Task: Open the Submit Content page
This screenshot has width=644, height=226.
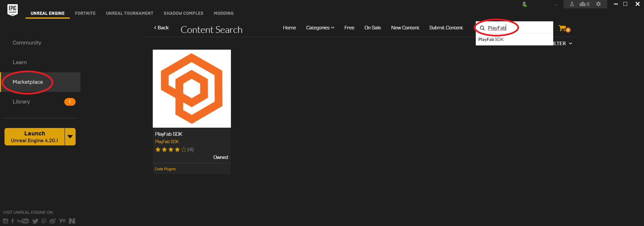Action: (x=446, y=28)
